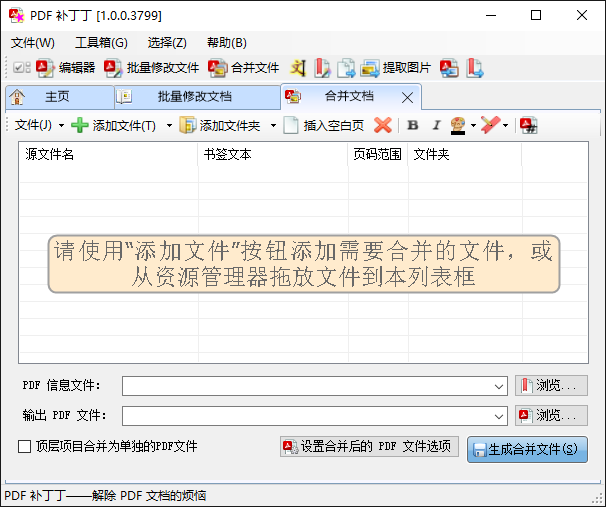Click the empty file list area hint
The image size is (606, 507).
304,264
